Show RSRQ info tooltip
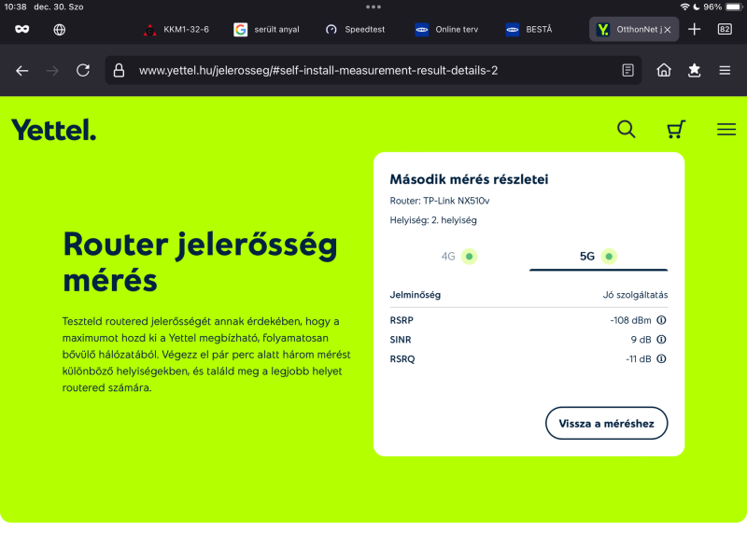The image size is (747, 560). tap(661, 359)
